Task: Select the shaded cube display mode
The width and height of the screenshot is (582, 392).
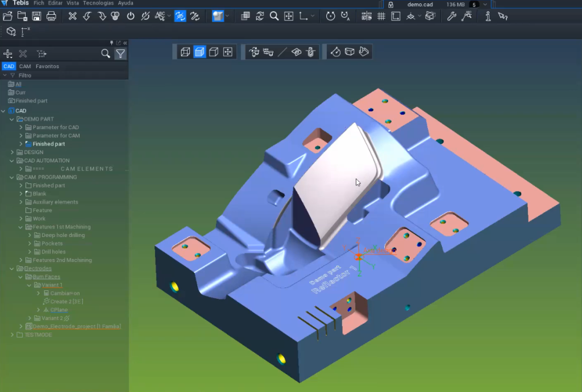Action: (201, 52)
